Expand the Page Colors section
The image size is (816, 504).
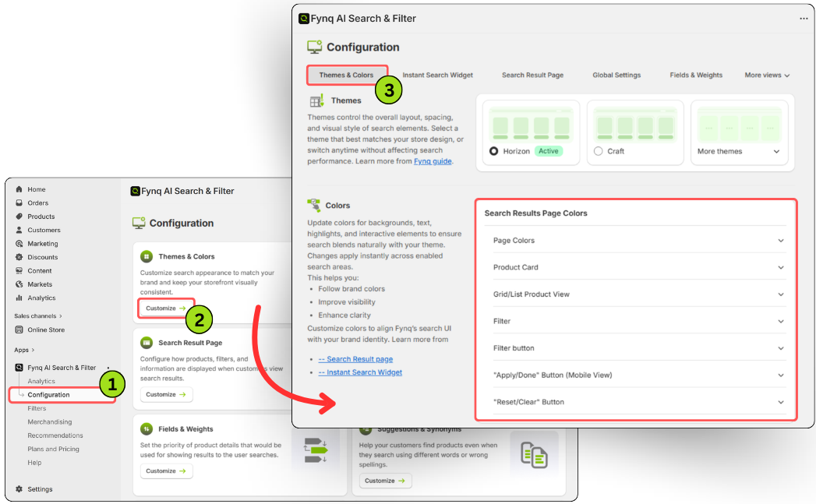click(x=639, y=240)
